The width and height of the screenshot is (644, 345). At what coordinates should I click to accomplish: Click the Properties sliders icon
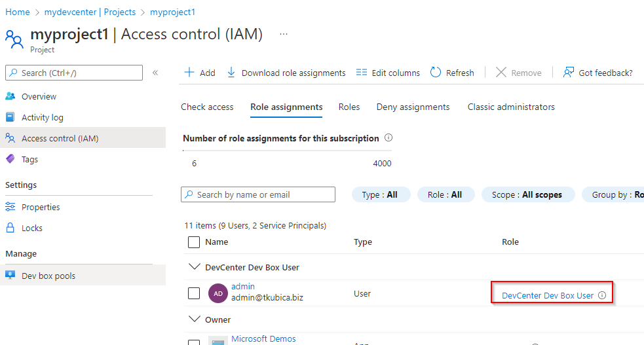(10, 207)
